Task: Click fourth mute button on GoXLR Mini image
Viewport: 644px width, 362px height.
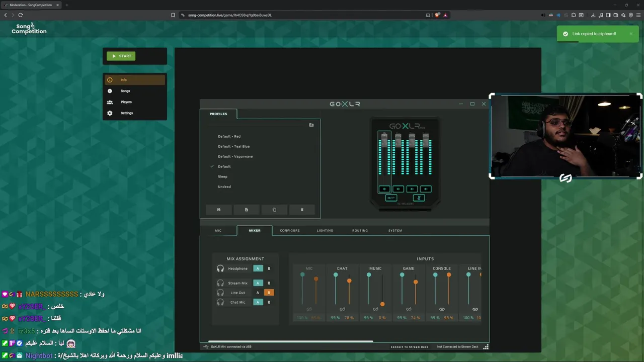Action: point(426,189)
